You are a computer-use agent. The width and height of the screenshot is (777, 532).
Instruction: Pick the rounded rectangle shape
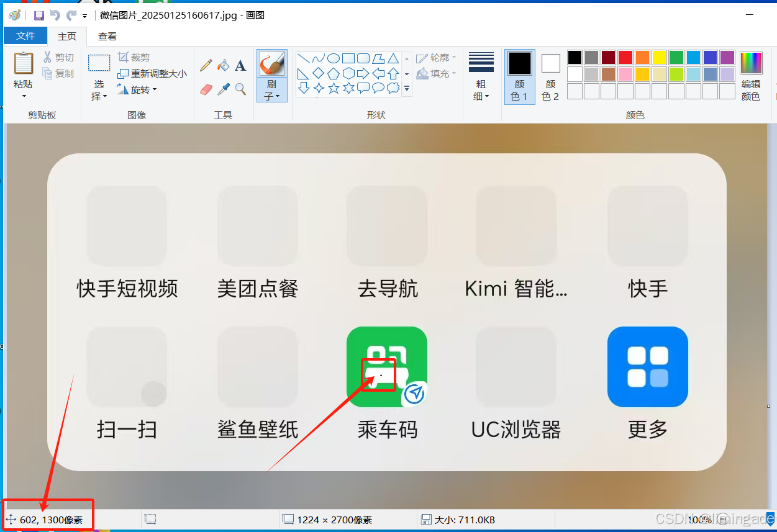(x=363, y=59)
